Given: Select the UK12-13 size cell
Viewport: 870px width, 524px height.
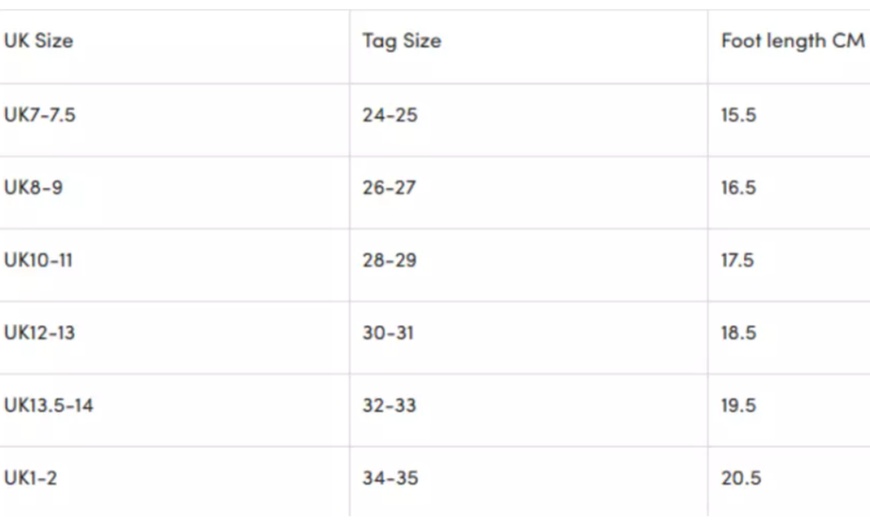Looking at the screenshot, I should [39, 333].
